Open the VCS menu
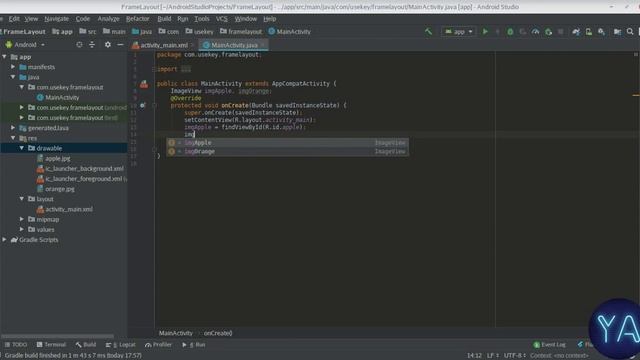Screen dimensions: 640x360 [222, 19]
